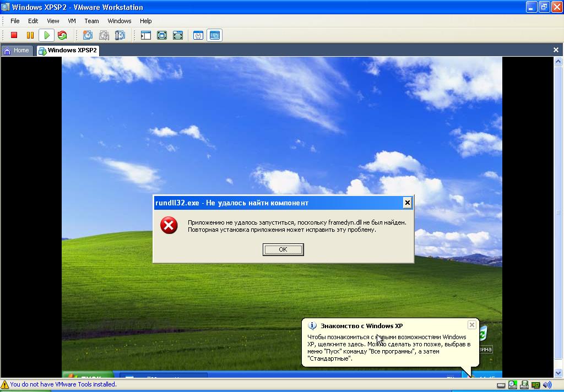Viewport: 564px width, 392px height.
Task: Click the red Power Off button
Action: pos(14,35)
